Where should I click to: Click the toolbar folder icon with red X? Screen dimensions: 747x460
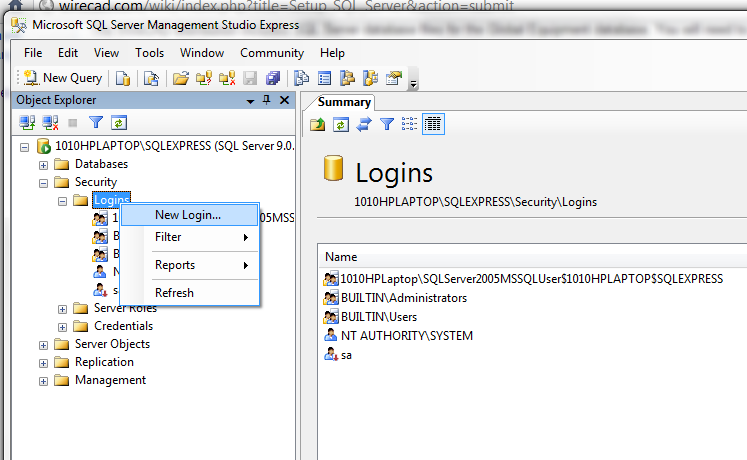(x=227, y=78)
